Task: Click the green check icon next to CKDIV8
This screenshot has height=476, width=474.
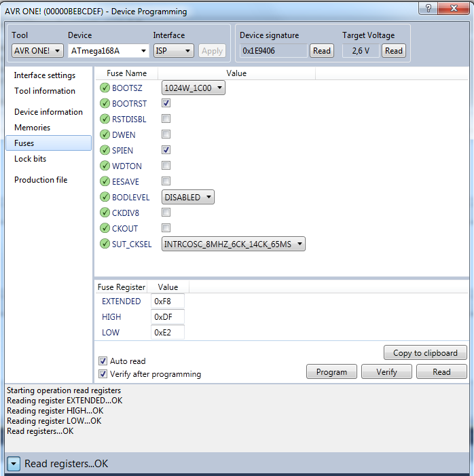Action: [x=105, y=213]
